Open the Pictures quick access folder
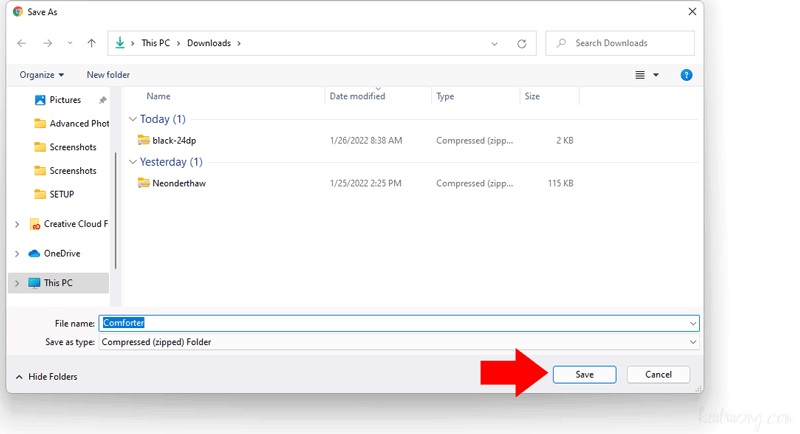 (x=65, y=100)
